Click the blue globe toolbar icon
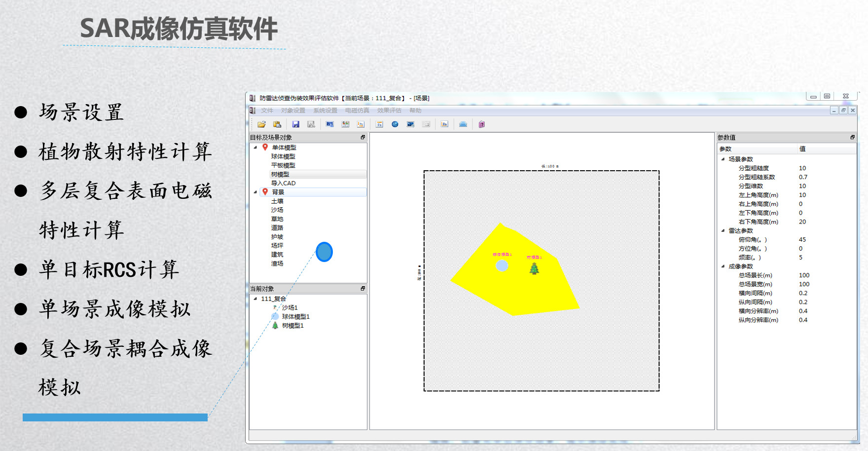This screenshot has width=868, height=451. (395, 124)
